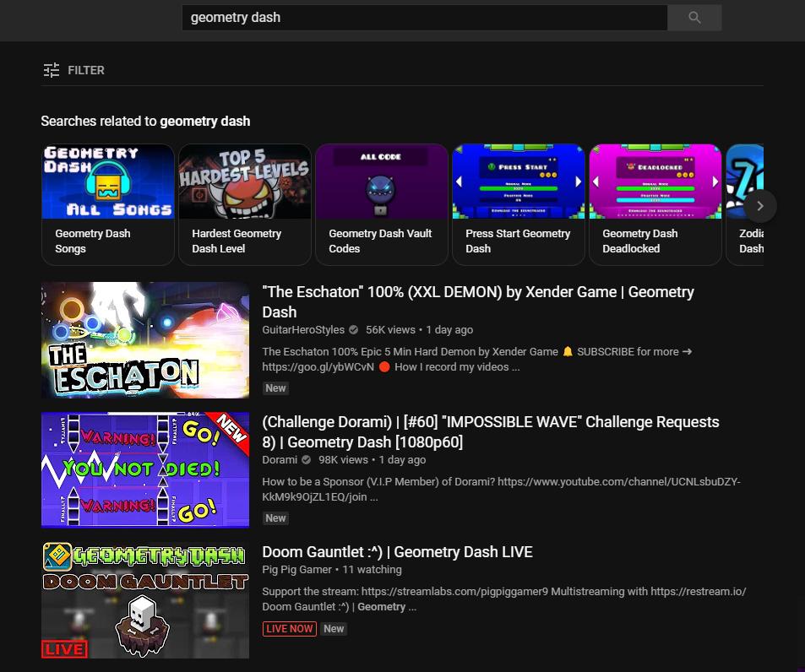
Task: Open Doom Gauntlet Geometry Dash LIVE title
Action: [x=397, y=552]
